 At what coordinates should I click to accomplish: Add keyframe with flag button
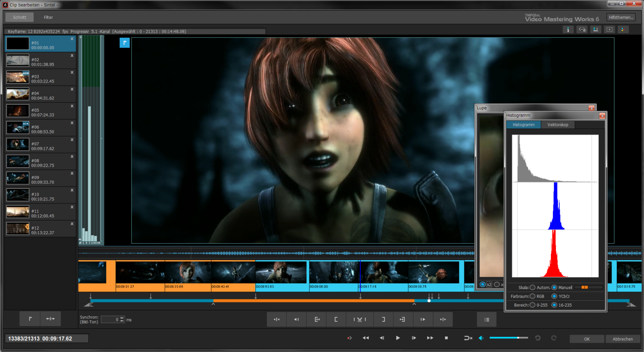30,319
